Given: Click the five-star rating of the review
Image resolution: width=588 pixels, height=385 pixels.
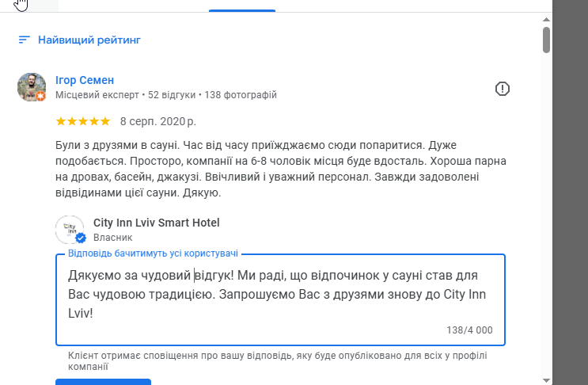Looking at the screenshot, I should [83, 121].
